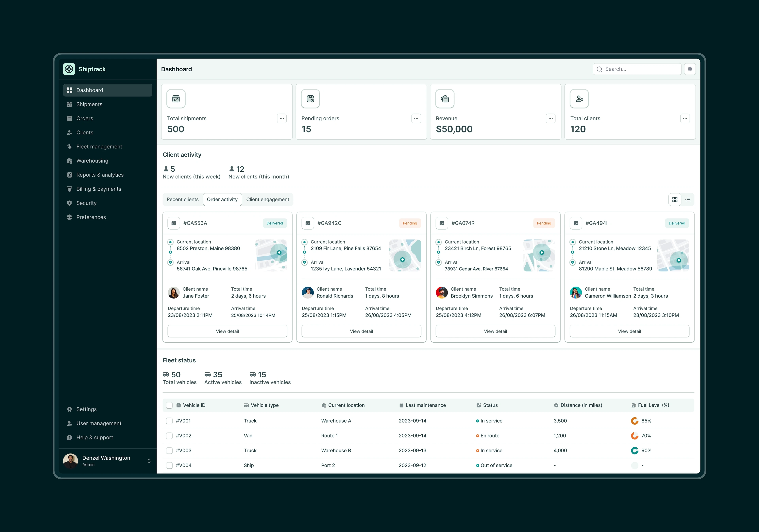Open Warehousing section in sidebar
The image size is (759, 532).
coord(92,161)
